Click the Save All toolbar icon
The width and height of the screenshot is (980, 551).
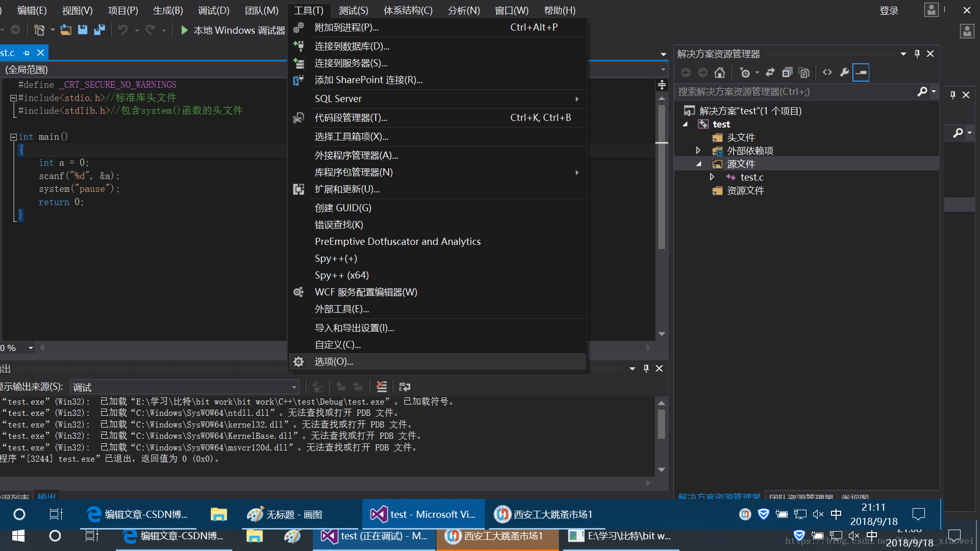pyautogui.click(x=100, y=30)
